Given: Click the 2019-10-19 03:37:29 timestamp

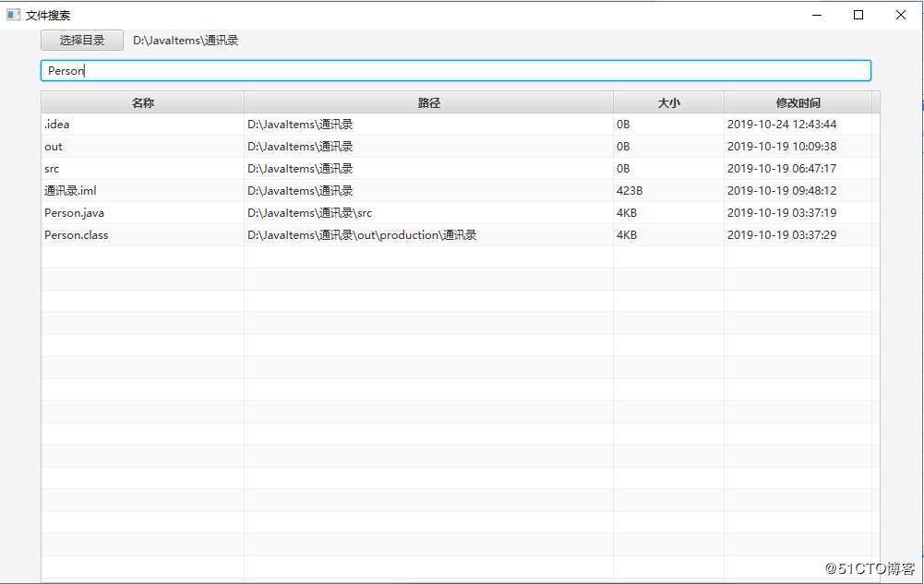Looking at the screenshot, I should point(782,235).
